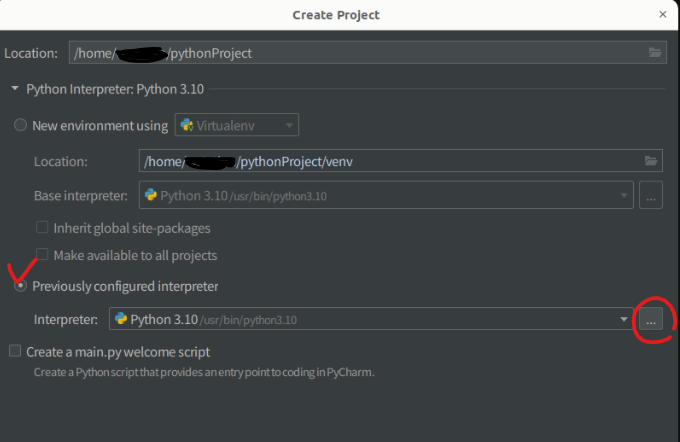Click the Previously configured interpreter label
Image resolution: width=680 pixels, height=442 pixels.
[x=125, y=286]
